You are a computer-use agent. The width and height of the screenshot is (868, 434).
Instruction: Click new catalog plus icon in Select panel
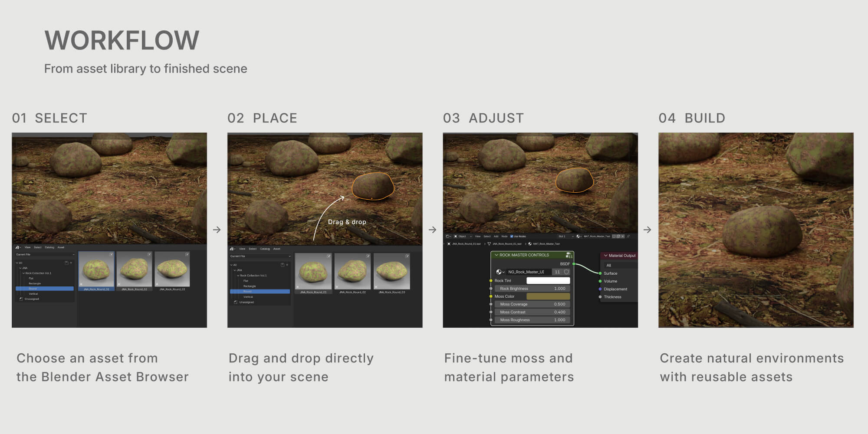click(x=71, y=263)
